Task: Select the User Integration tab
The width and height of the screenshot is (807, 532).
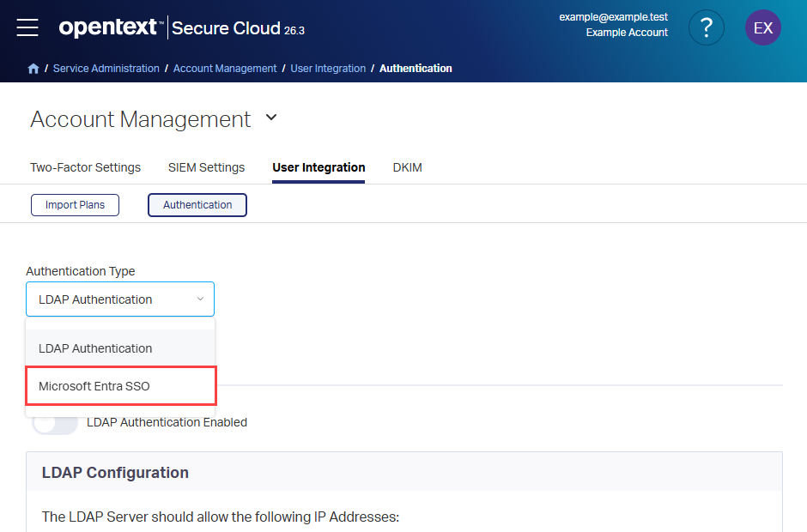Action: coord(319,167)
